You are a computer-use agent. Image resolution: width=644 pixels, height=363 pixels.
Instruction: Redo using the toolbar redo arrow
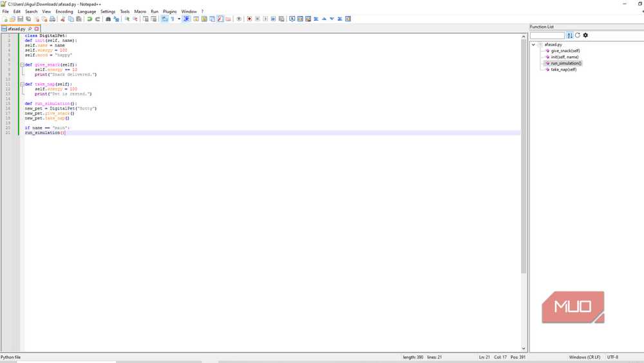[x=97, y=19]
